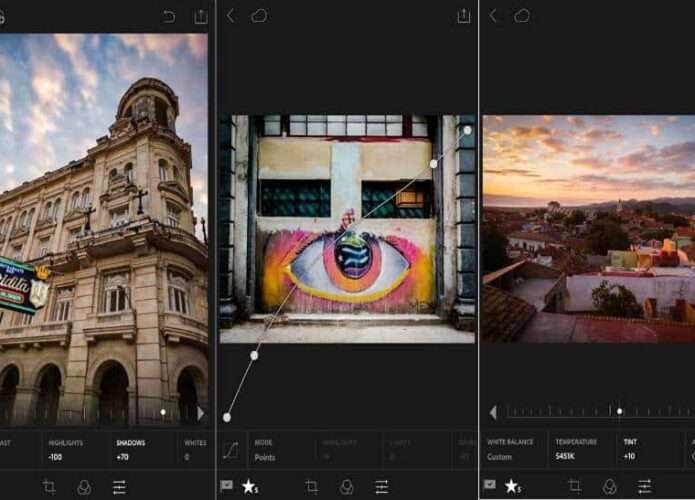
Task: Set the star rating in the middle screen
Action: point(250,486)
